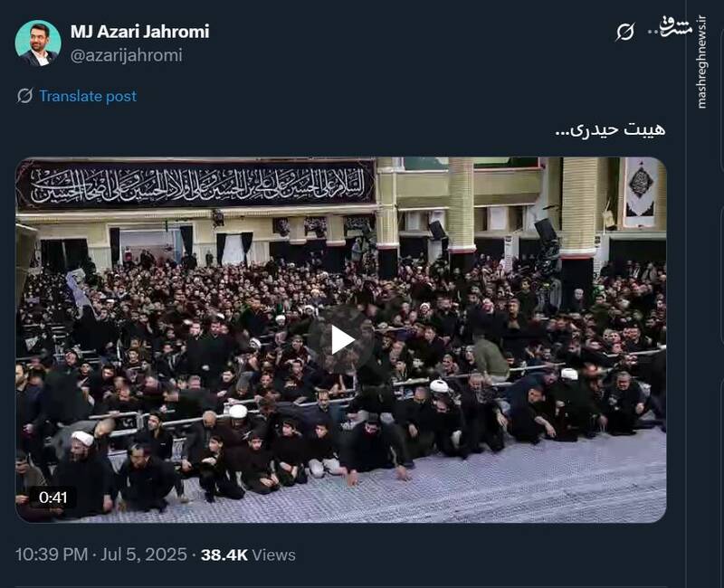The image size is (724, 588).
Task: Open the MJ Azari Jahromi display name
Action: 140,32
